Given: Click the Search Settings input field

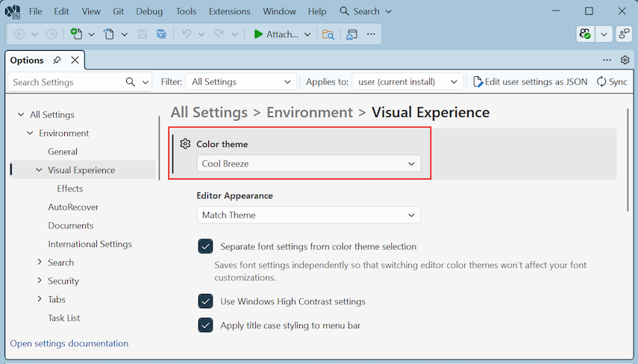Looking at the screenshot, I should [67, 82].
